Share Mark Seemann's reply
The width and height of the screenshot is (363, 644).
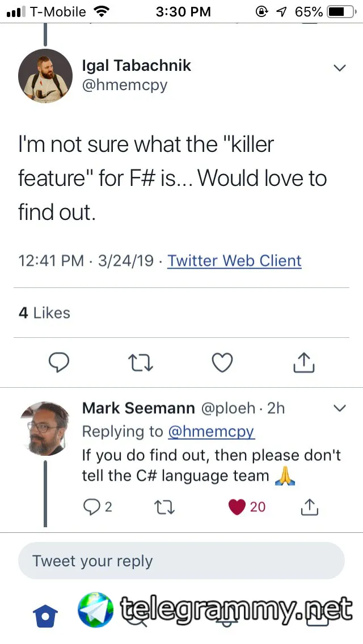coord(309,506)
